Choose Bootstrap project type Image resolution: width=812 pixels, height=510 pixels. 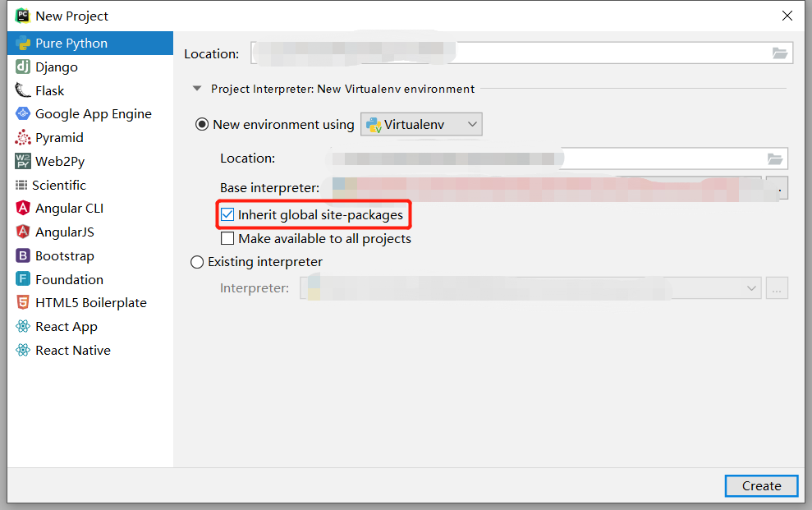[x=90, y=255]
